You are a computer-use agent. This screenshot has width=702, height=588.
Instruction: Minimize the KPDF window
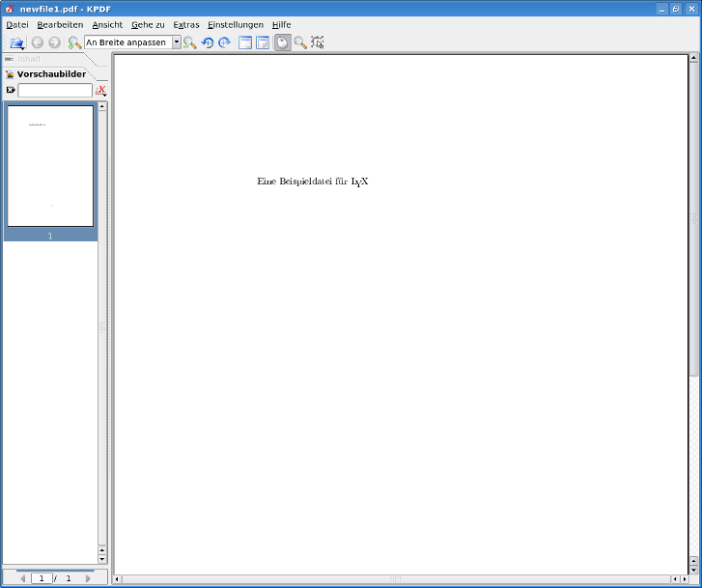(x=661, y=9)
